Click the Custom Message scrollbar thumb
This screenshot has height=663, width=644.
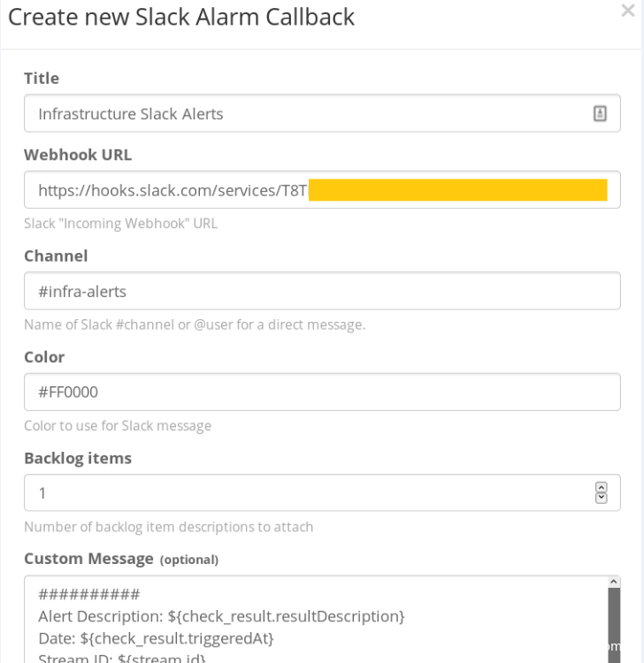click(x=615, y=623)
